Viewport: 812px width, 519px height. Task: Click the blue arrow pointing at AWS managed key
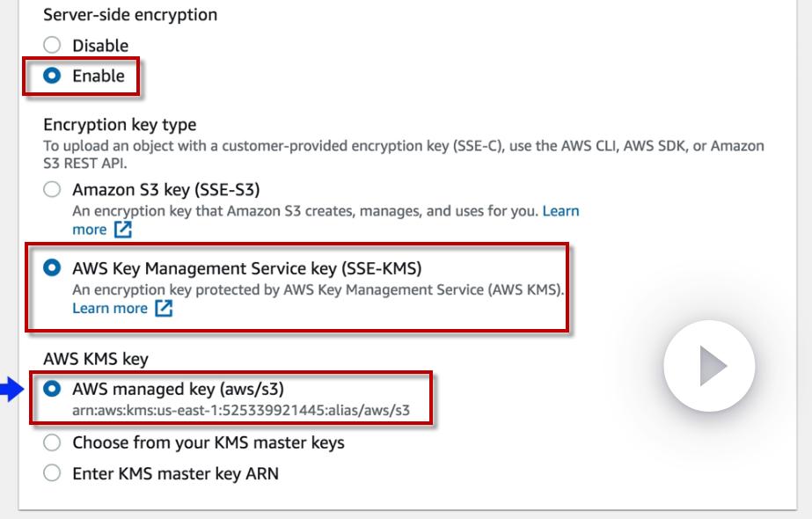tap(12, 388)
